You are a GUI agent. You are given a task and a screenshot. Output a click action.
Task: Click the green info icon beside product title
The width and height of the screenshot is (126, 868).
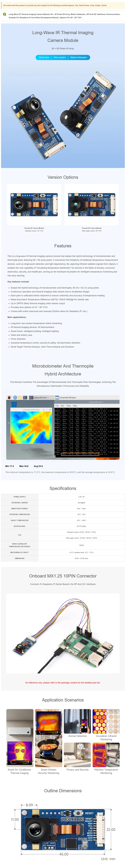[x=4, y=14]
